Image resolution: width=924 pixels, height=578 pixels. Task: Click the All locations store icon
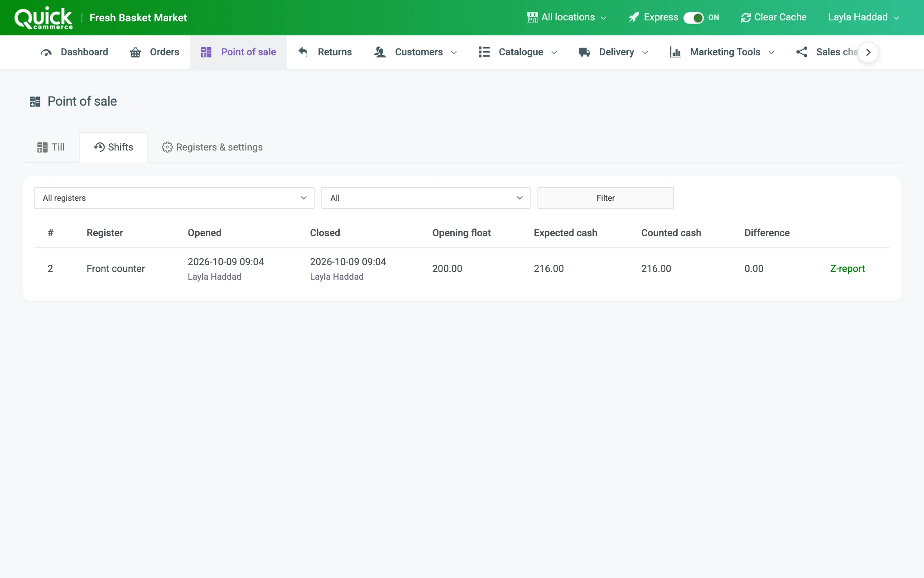(x=533, y=17)
